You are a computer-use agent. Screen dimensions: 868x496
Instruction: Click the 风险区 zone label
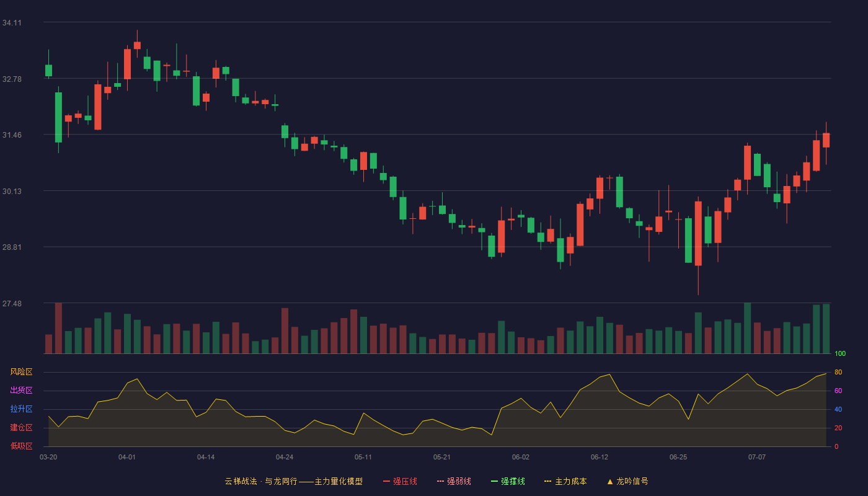[21, 372]
